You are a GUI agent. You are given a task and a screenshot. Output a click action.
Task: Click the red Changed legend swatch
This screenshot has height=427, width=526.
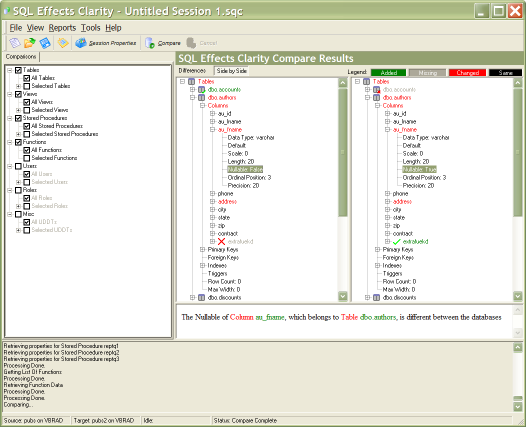click(x=468, y=73)
